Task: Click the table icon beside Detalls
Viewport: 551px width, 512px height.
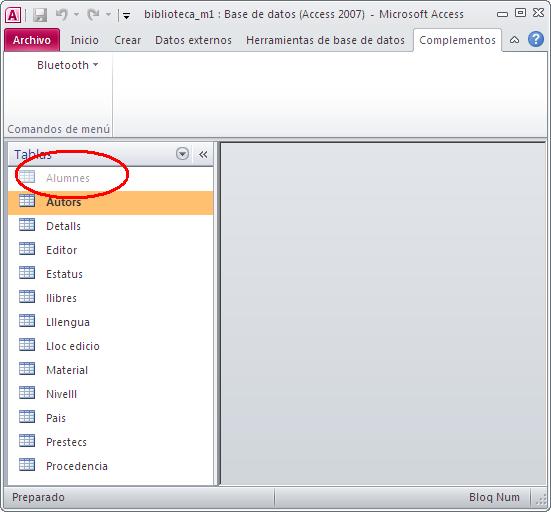Action: (x=27, y=225)
